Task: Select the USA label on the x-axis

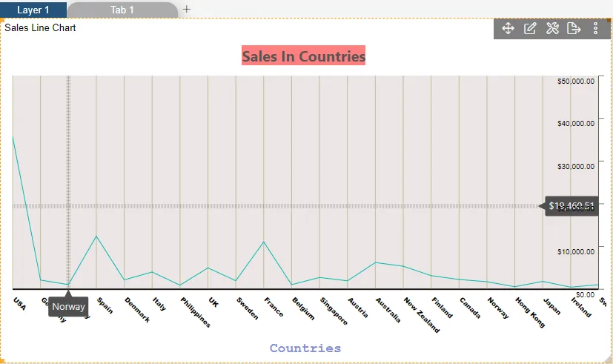Action: tap(19, 304)
